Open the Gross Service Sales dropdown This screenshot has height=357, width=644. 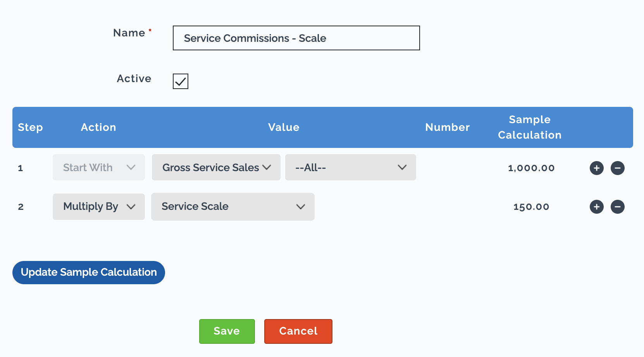pos(216,167)
